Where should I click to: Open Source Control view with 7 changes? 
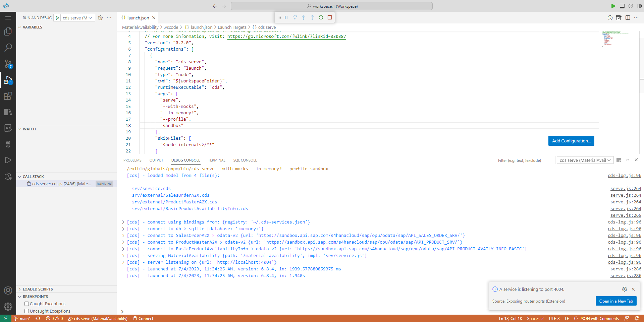(x=8, y=64)
